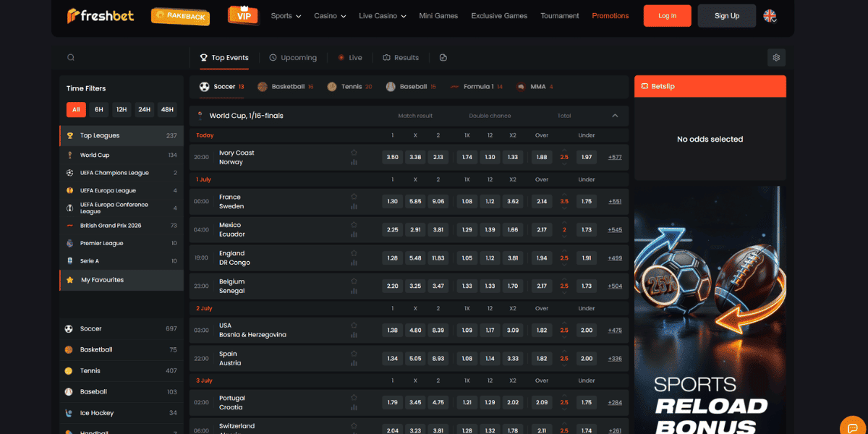Favourite the England vs DR Congo match

354,253
